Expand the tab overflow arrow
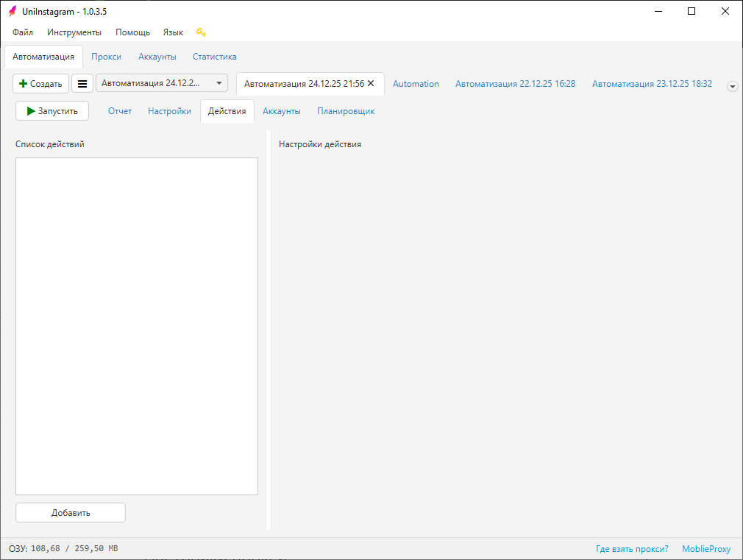This screenshot has width=743, height=560. [x=732, y=86]
